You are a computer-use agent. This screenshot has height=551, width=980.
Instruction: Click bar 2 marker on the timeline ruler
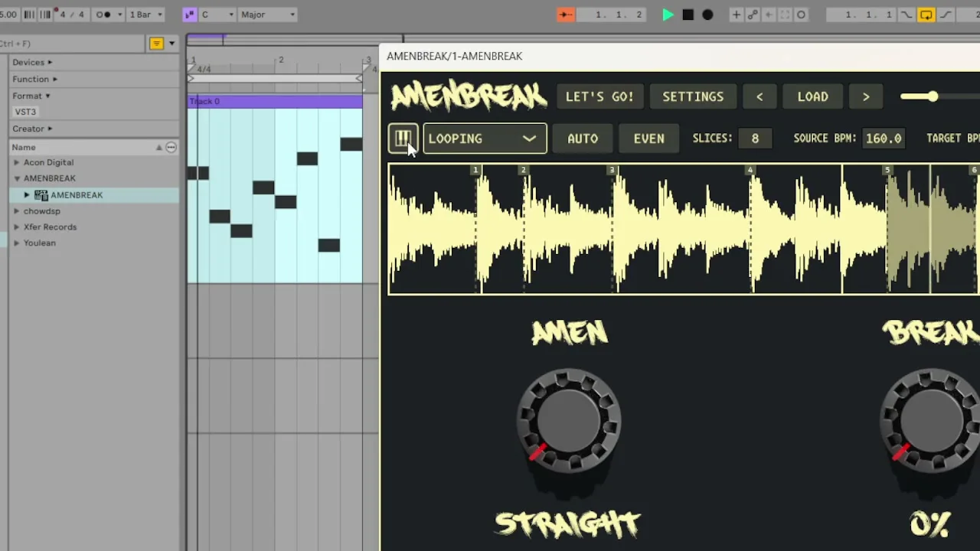281,60
